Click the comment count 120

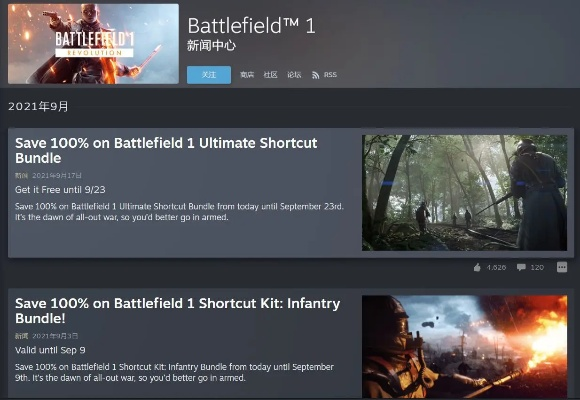coord(537,268)
